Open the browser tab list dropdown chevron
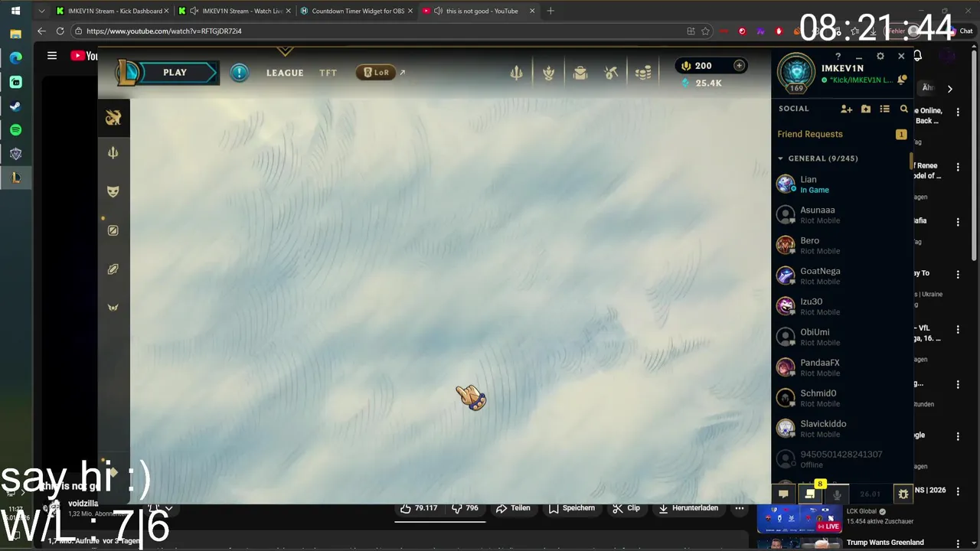This screenshot has width=980, height=551. click(41, 11)
